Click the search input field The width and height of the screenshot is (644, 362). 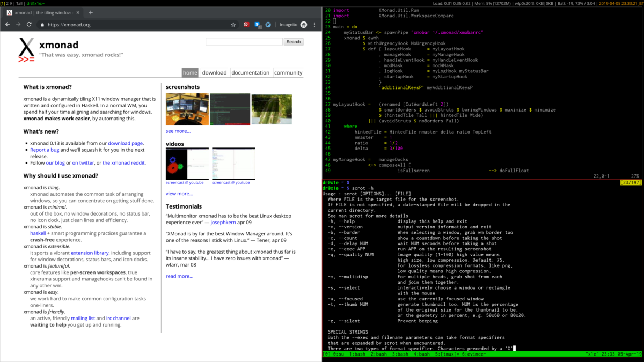click(244, 41)
